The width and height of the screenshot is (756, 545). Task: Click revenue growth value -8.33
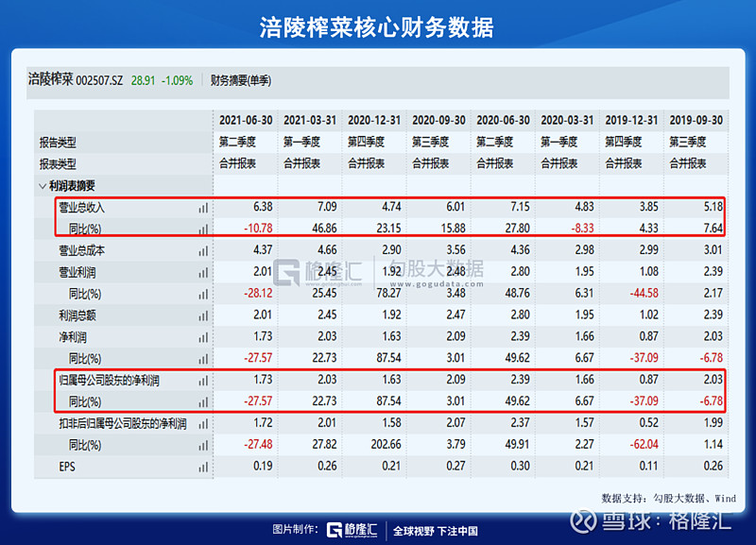tap(583, 229)
